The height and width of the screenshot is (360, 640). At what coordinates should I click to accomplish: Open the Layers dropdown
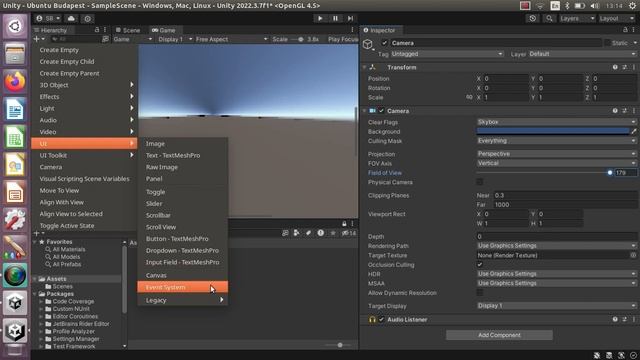click(577, 18)
